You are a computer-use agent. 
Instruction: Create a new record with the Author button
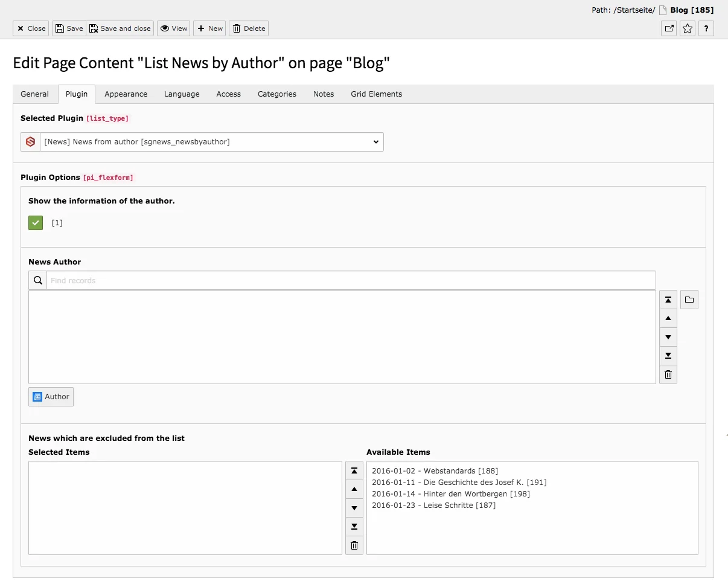click(51, 396)
